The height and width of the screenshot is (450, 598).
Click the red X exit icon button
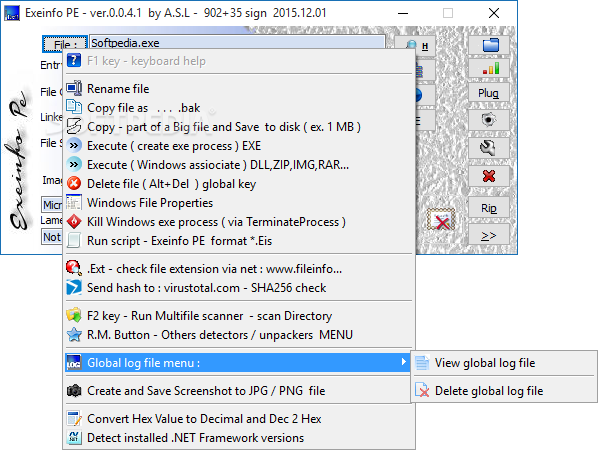tap(489, 176)
